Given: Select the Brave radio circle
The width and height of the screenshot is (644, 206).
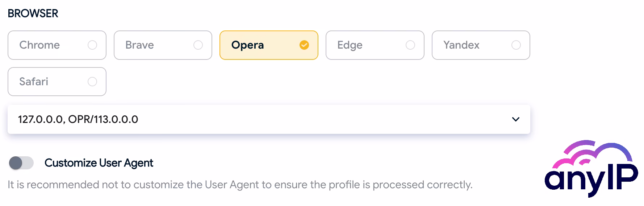Looking at the screenshot, I should click(x=198, y=45).
